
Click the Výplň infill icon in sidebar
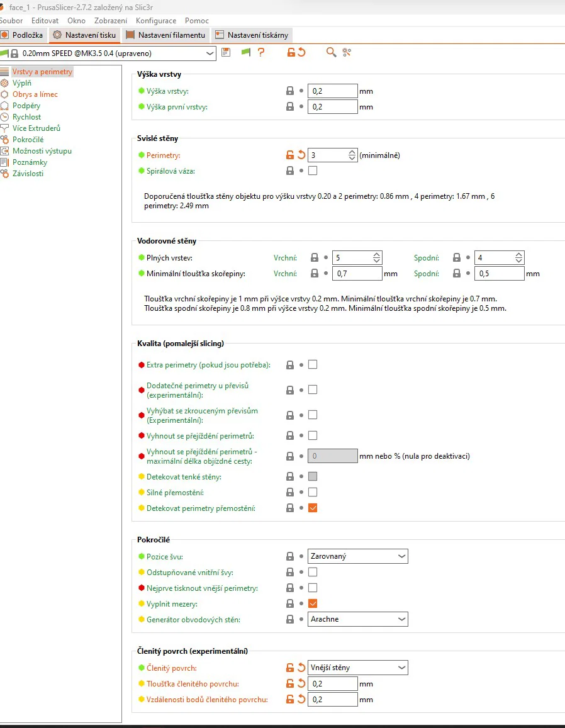point(4,83)
